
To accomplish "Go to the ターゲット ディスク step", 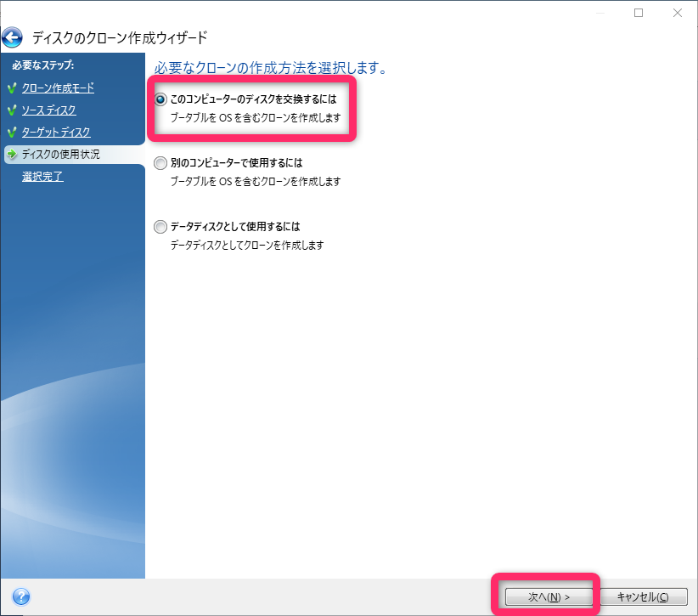I will [x=56, y=132].
